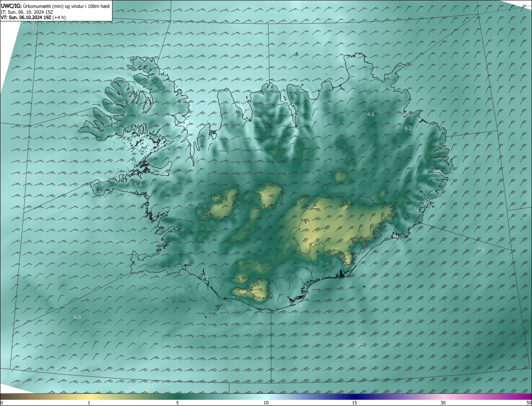The width and height of the screenshot is (532, 406).
Task: Click the 'UWC/IG: Úrkomumætti (mm)' title line
Action: click(55, 6)
